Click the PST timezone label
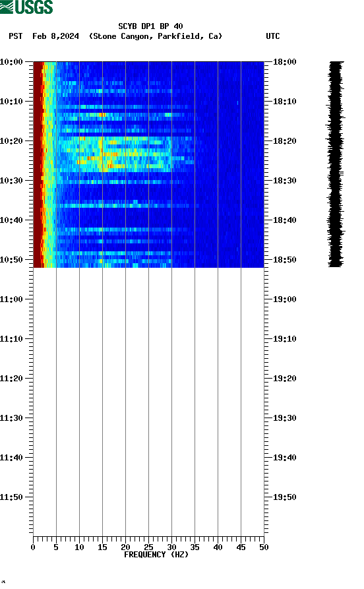364x589 pixels. (16, 36)
